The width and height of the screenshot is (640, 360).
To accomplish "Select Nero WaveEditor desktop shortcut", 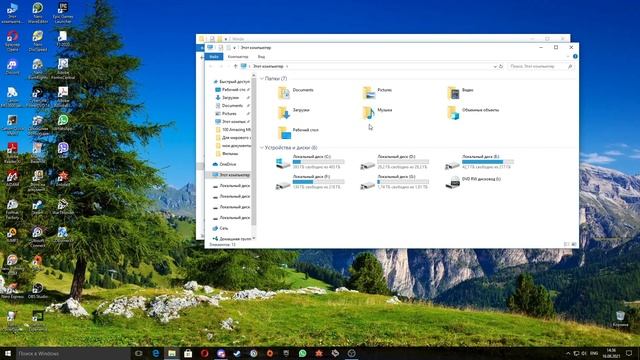I will tap(38, 13).
